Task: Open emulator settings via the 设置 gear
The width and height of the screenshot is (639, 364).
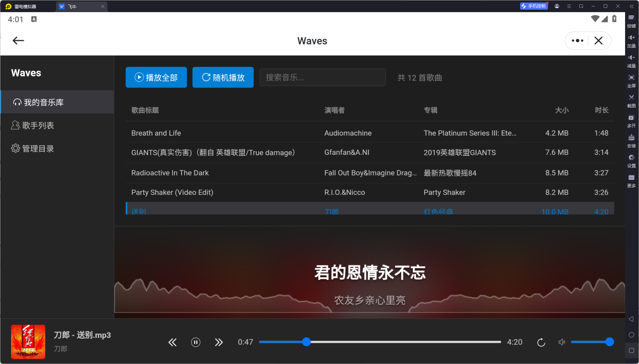Action: [631, 161]
